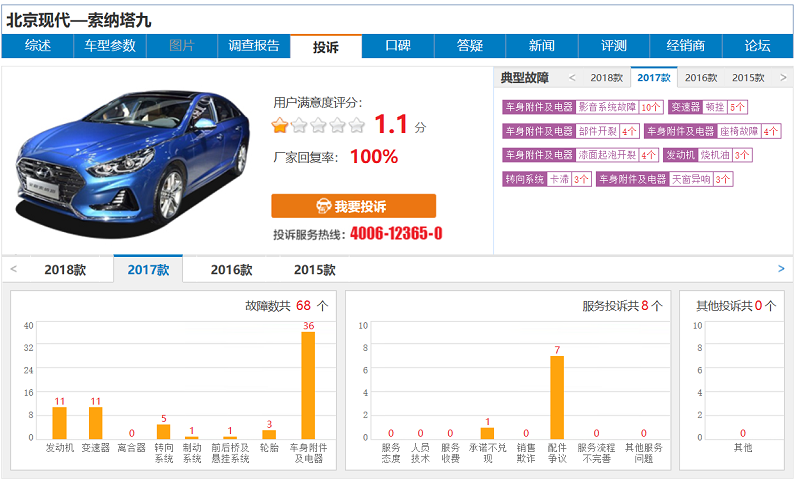Click the 其他投诉共 0 个 heading
The height and width of the screenshot is (482, 800).
click(x=736, y=306)
